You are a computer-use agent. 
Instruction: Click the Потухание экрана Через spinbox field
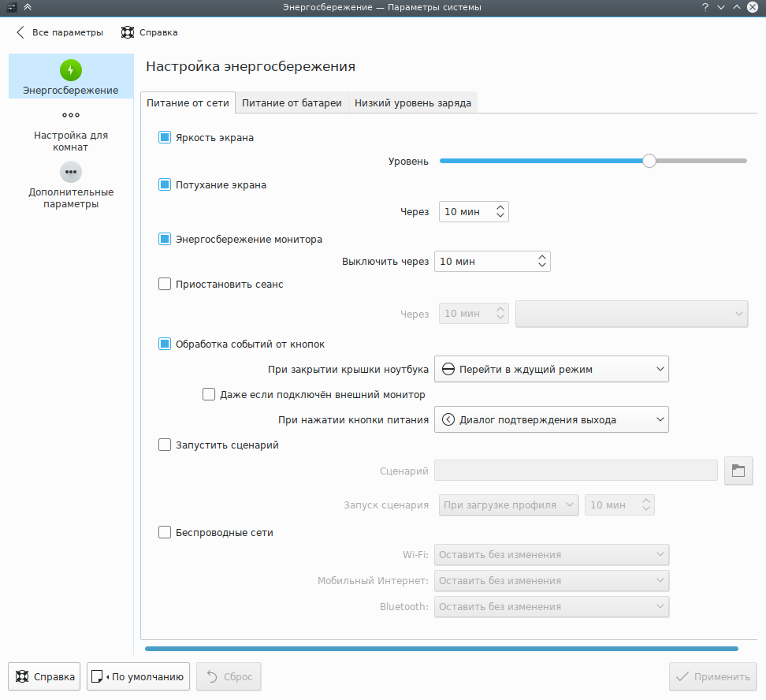[x=465, y=211]
